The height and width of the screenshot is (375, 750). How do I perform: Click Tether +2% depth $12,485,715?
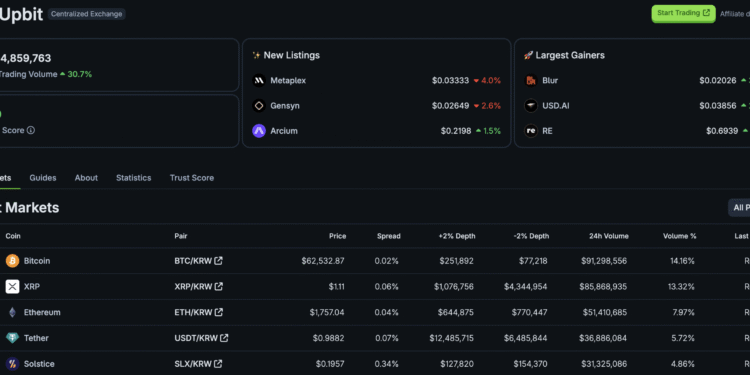point(452,338)
